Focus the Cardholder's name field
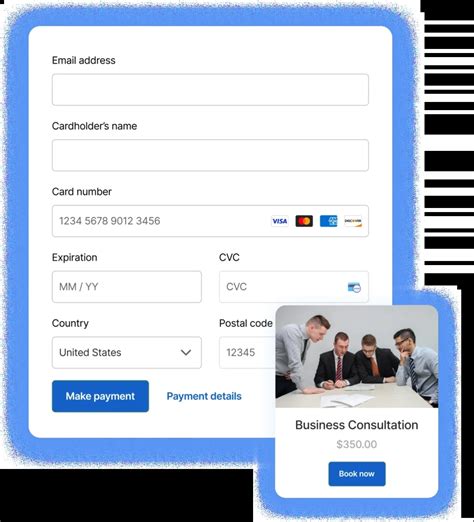 210,155
